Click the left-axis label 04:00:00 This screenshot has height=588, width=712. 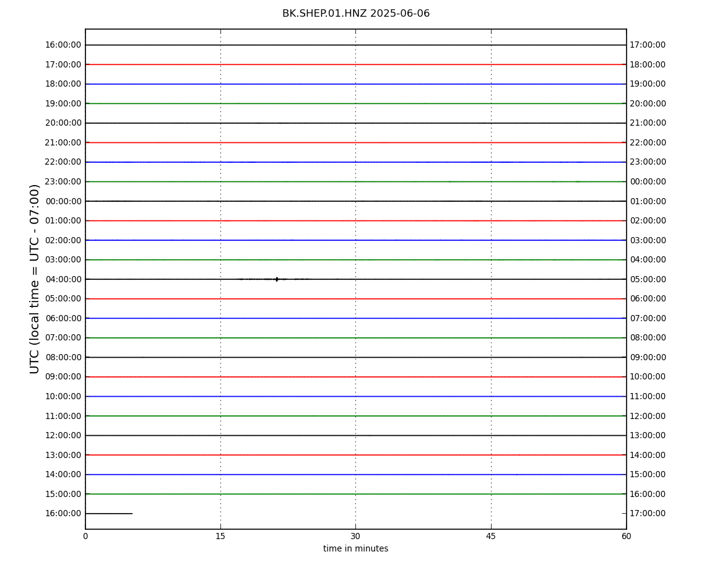[x=63, y=279]
